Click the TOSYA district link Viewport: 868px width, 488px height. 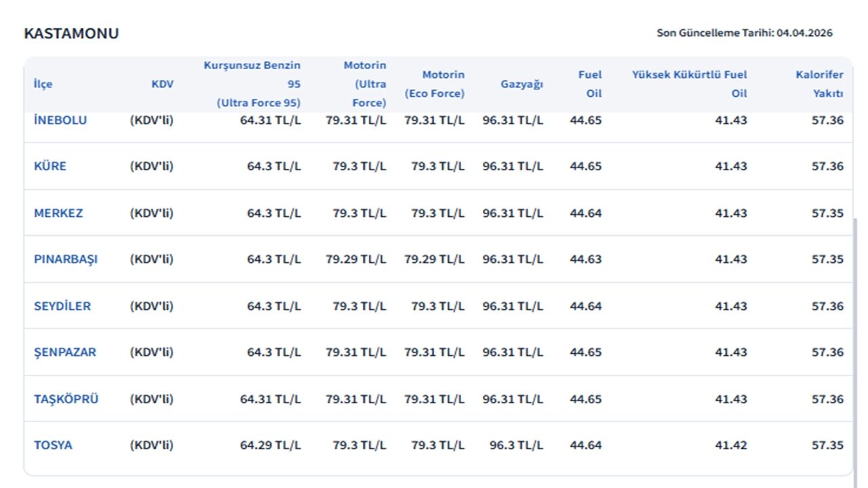(x=53, y=445)
